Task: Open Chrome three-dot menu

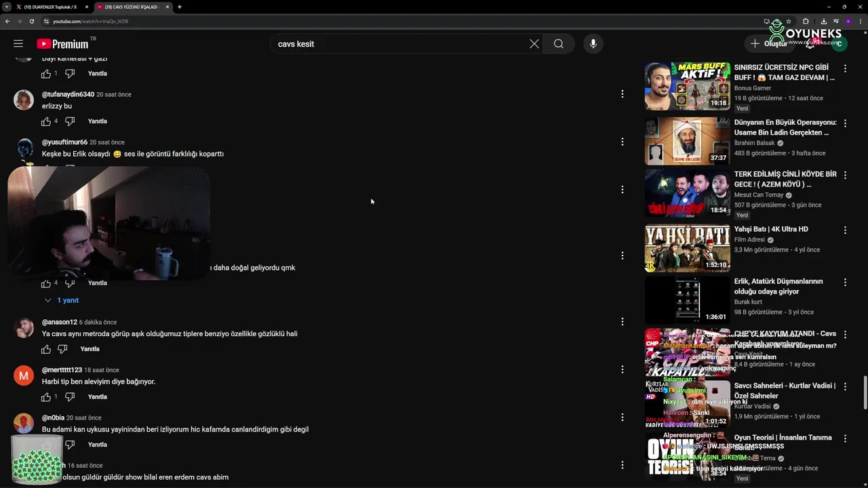Action: (x=859, y=21)
